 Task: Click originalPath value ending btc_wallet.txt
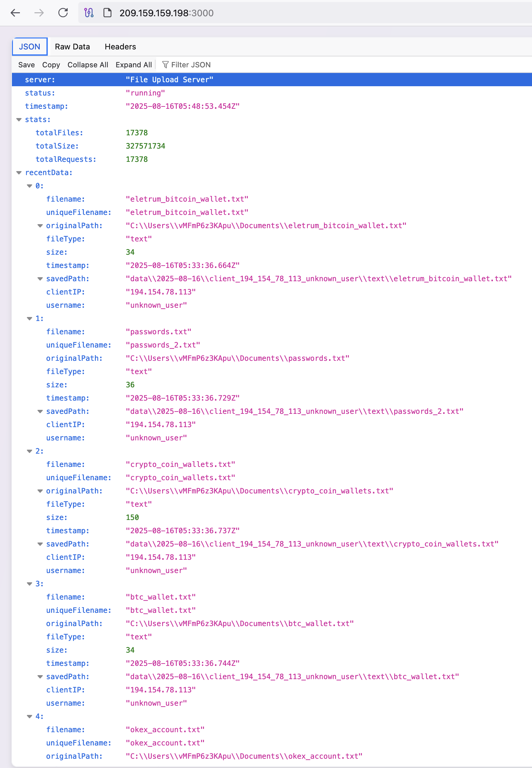click(x=240, y=623)
